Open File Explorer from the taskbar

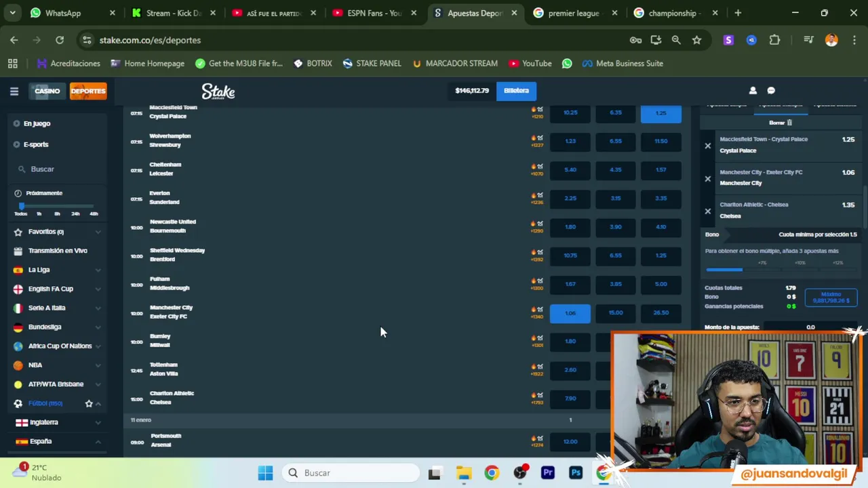click(x=463, y=472)
